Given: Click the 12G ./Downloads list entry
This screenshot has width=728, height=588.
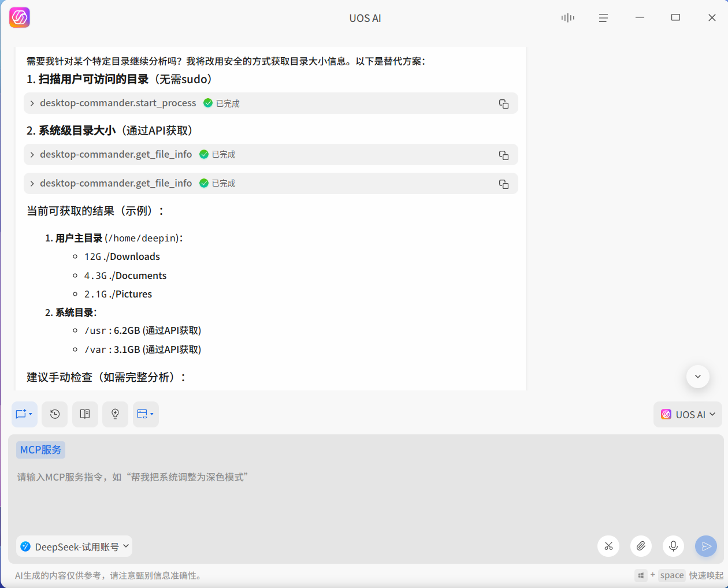Looking at the screenshot, I should (122, 256).
